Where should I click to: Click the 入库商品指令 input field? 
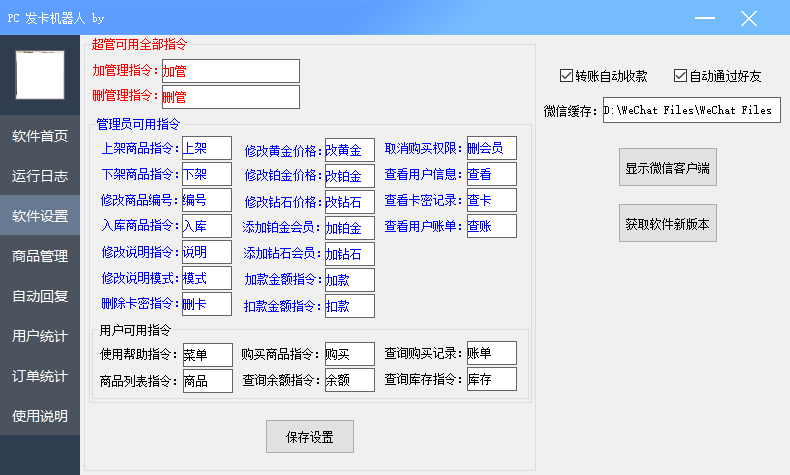[x=207, y=226]
